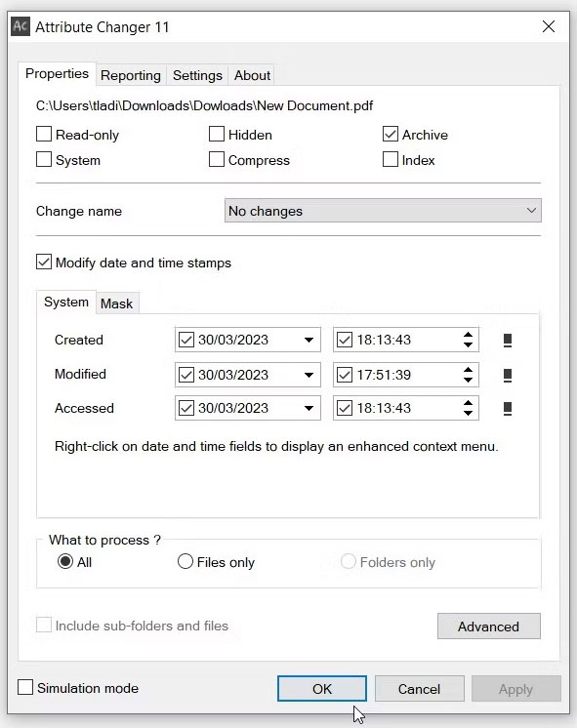Click the "Change name" label

tap(79, 211)
